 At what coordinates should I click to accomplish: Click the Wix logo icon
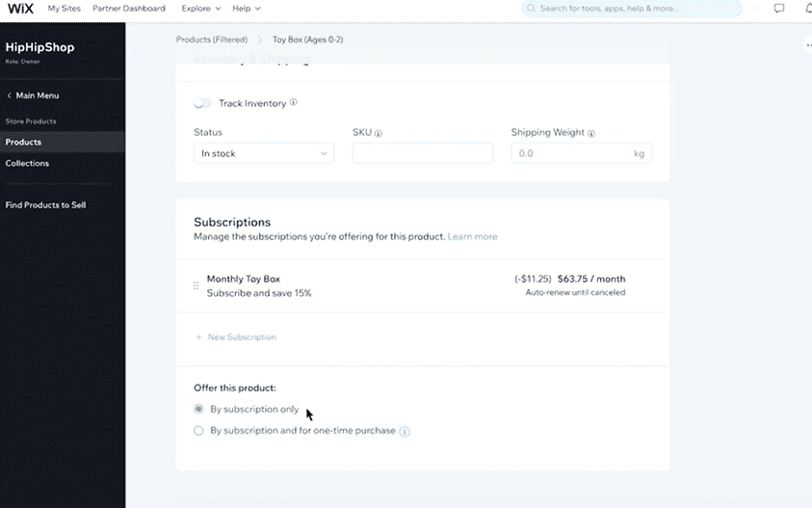click(x=21, y=9)
